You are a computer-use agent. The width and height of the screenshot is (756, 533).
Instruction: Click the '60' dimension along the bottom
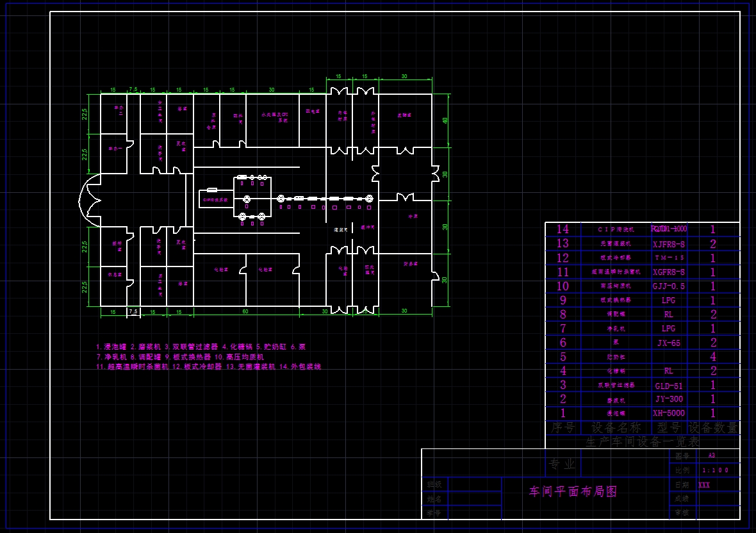[245, 311]
